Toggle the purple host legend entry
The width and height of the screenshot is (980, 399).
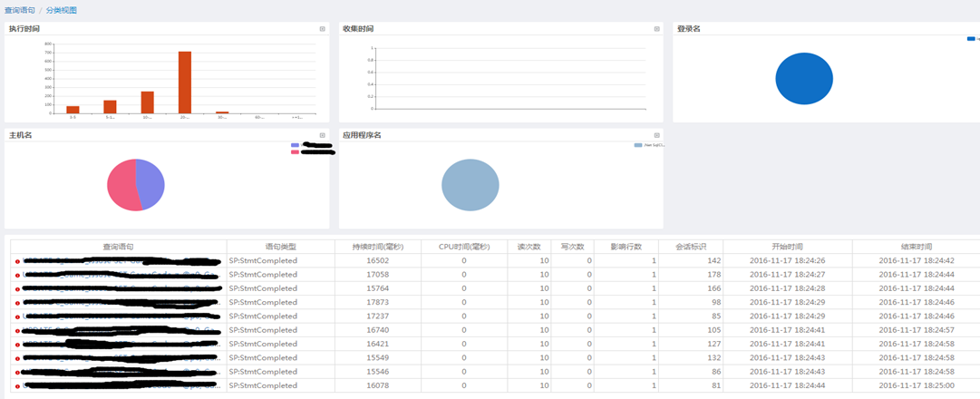click(296, 145)
